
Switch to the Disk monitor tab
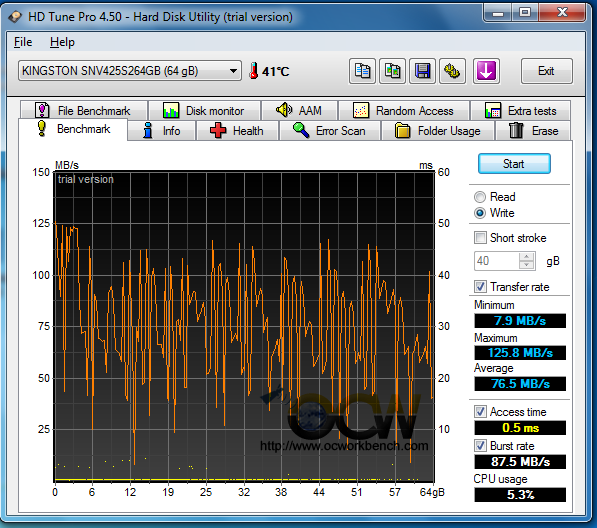click(x=204, y=111)
